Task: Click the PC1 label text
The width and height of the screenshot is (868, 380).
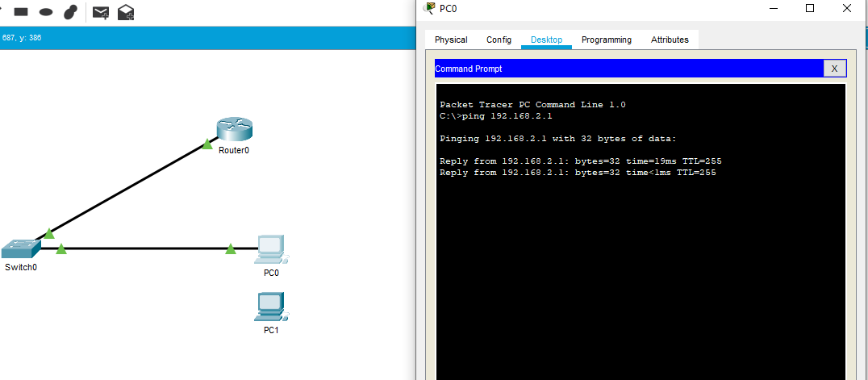Action: 271,330
